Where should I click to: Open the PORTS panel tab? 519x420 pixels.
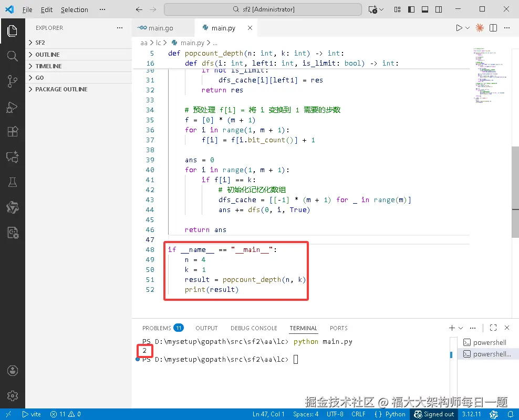tap(339, 328)
